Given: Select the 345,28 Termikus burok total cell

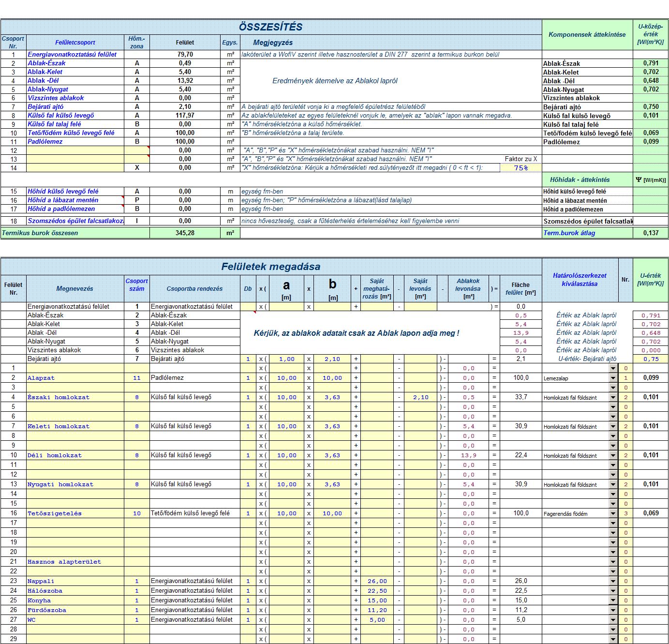Looking at the screenshot, I should click(185, 233).
